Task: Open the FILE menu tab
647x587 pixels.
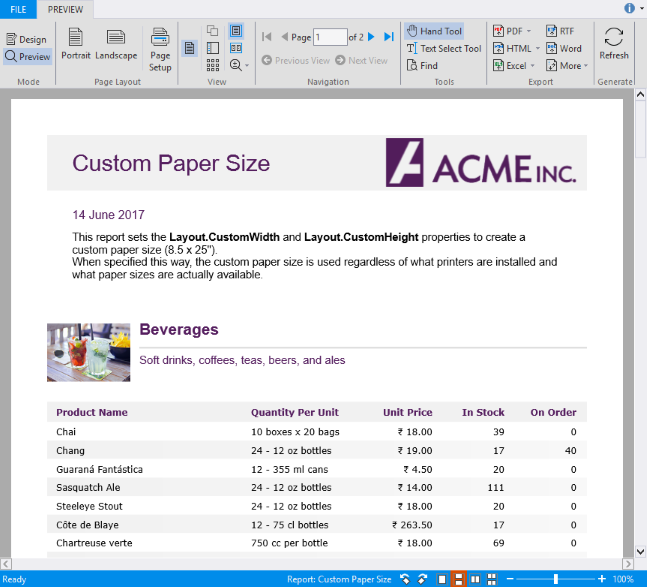Action: [18, 8]
